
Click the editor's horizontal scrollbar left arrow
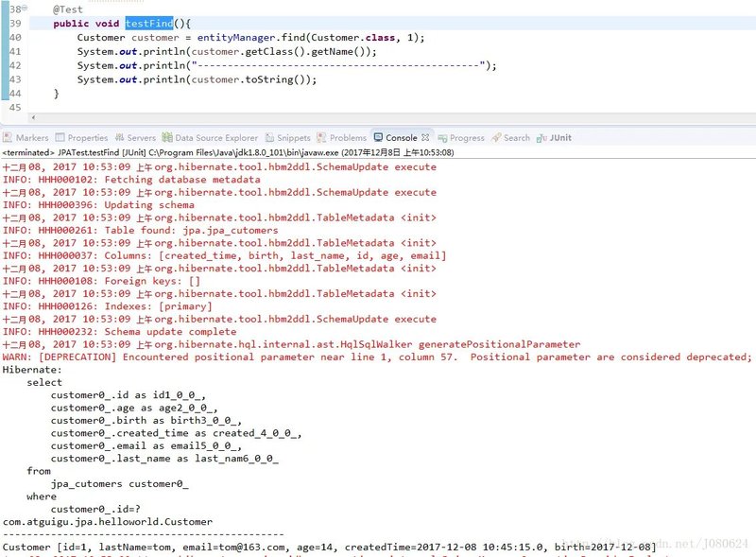coord(33,117)
